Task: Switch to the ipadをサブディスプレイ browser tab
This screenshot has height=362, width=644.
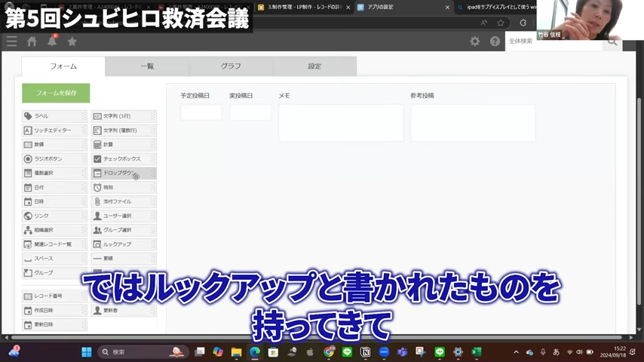Action: click(497, 8)
